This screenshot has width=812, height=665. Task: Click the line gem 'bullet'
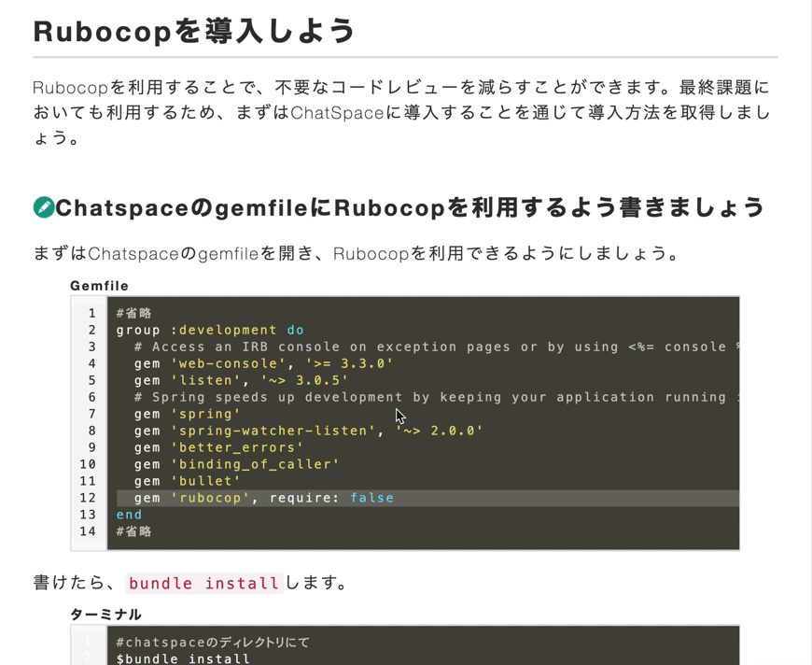tap(187, 481)
